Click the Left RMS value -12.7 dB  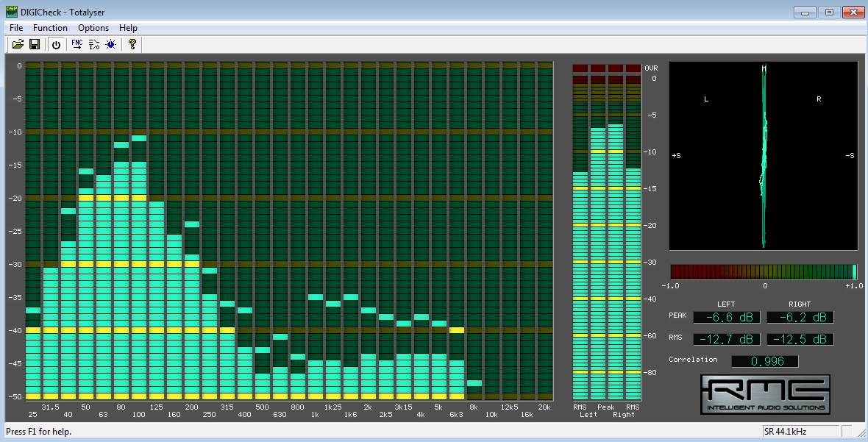tap(726, 339)
